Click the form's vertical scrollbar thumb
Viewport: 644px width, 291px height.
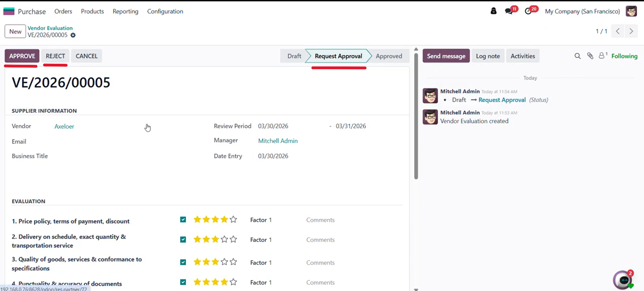point(416,116)
